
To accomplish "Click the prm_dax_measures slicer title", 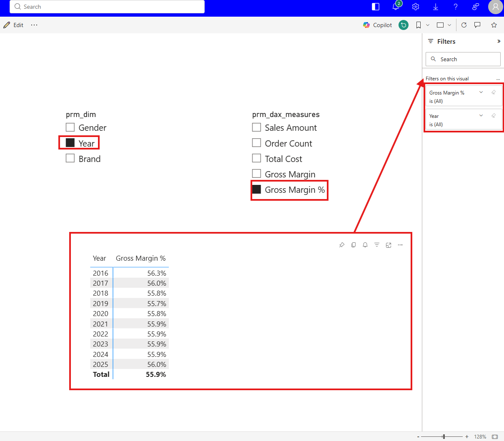I will click(286, 115).
